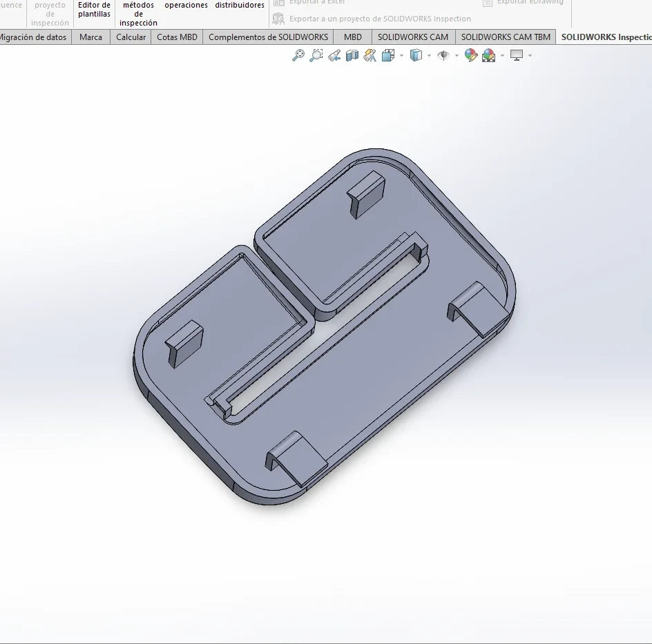The width and height of the screenshot is (652, 644).
Task: Click the View Settings monitor icon
Action: (x=517, y=55)
